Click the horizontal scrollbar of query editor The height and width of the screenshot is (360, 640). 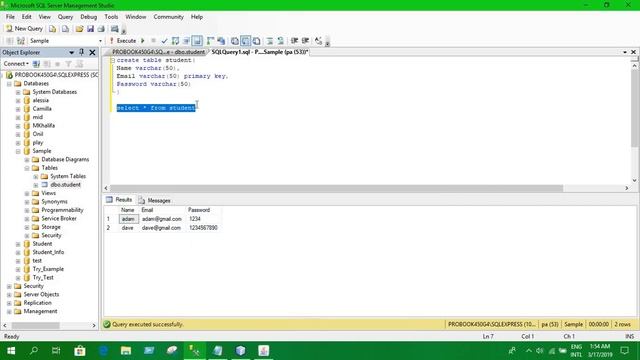pyautogui.click(x=337, y=188)
